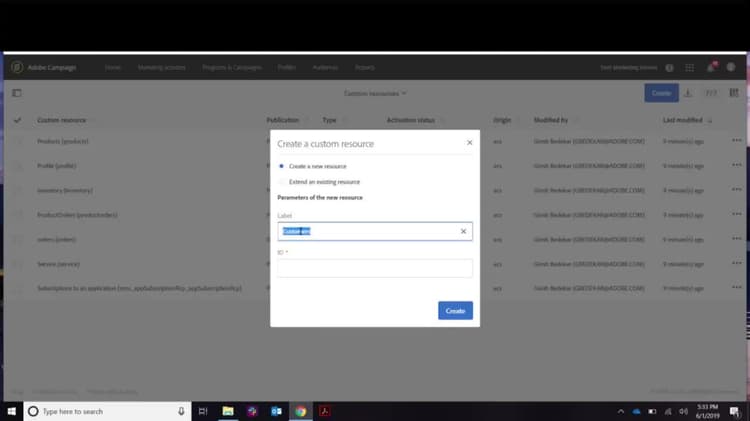Toggle the select-all checkmark in the table header
The width and height of the screenshot is (750, 421).
pos(17,120)
